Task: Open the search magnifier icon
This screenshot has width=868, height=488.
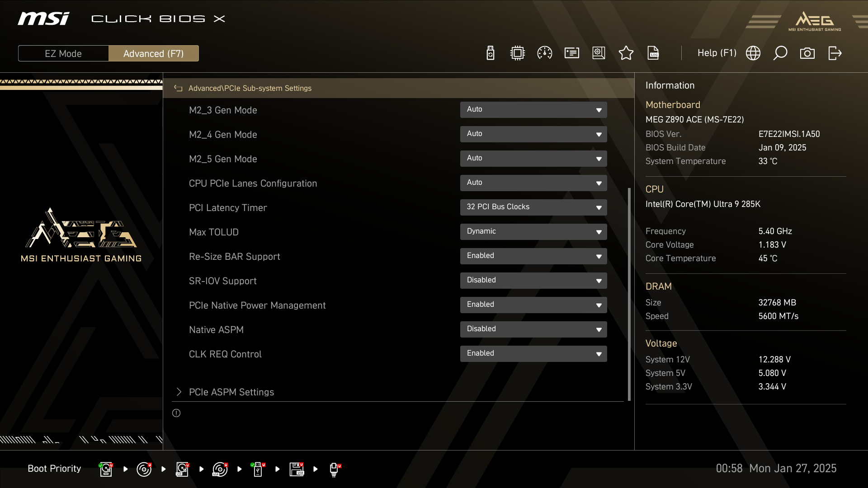Action: pos(780,53)
